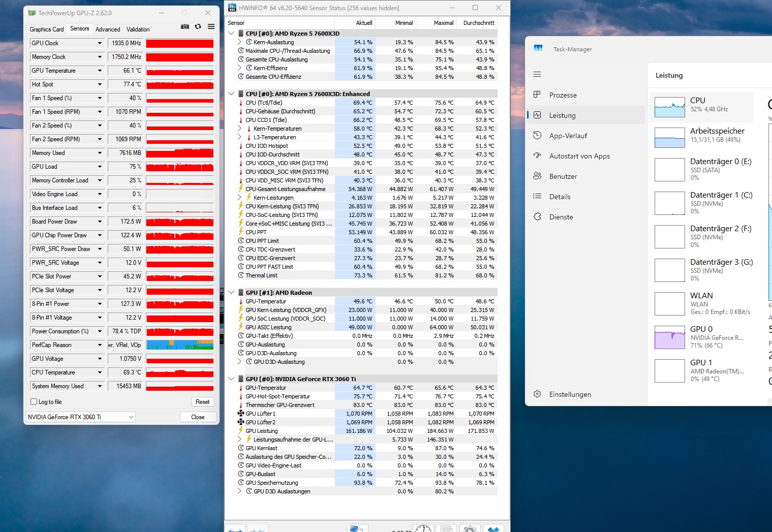
Task: Enable the Log to file checkbox in GPU-Z
Action: [34, 401]
